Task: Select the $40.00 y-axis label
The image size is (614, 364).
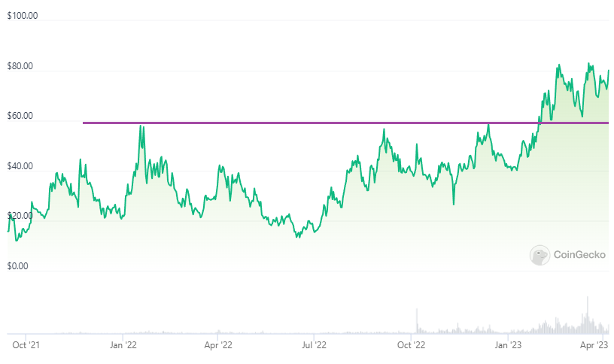Action: 20,166
